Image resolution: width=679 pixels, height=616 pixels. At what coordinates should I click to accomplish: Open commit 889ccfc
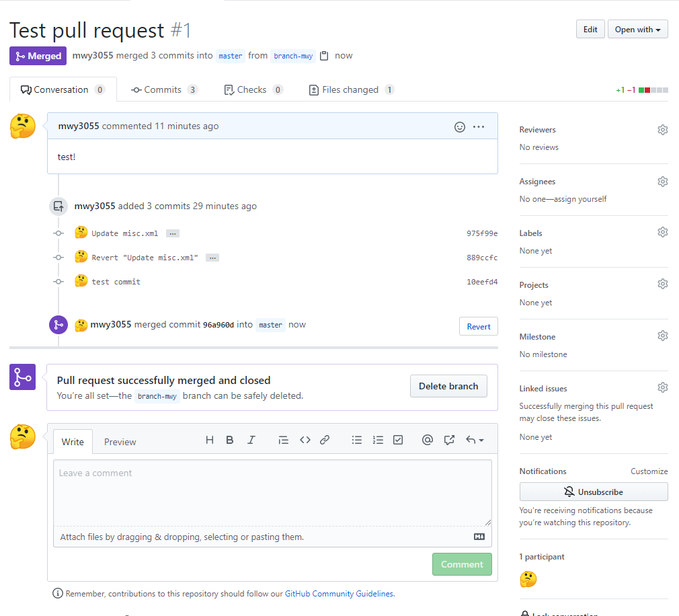[x=482, y=258]
